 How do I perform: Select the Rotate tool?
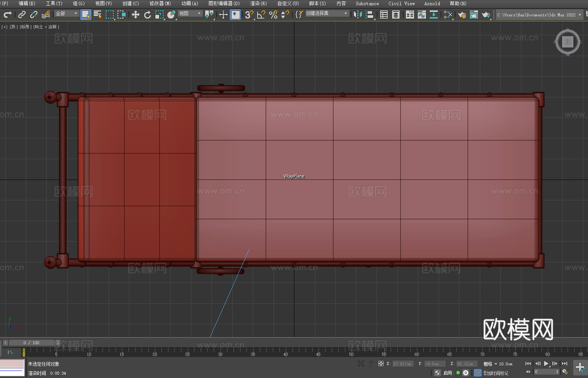[x=148, y=14]
